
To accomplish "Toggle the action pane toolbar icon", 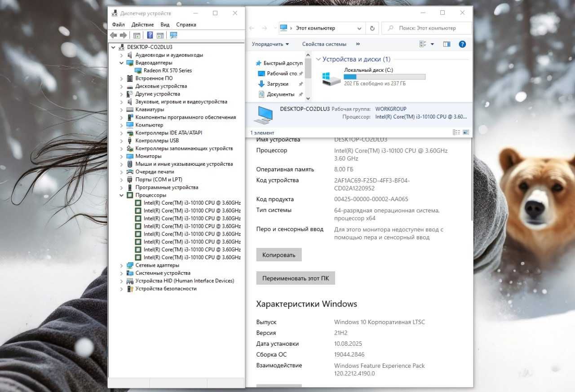I will click(x=160, y=35).
